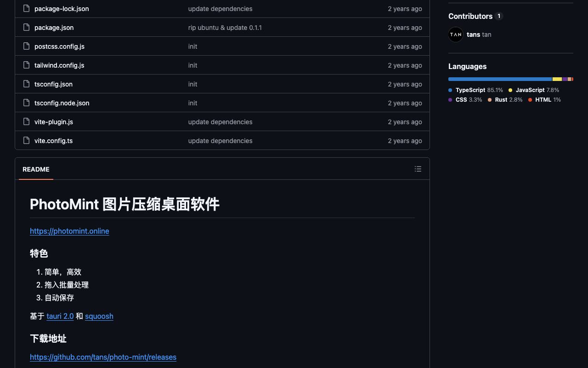
Task: Click the file icon beside package-lock.json
Action: [x=26, y=8]
